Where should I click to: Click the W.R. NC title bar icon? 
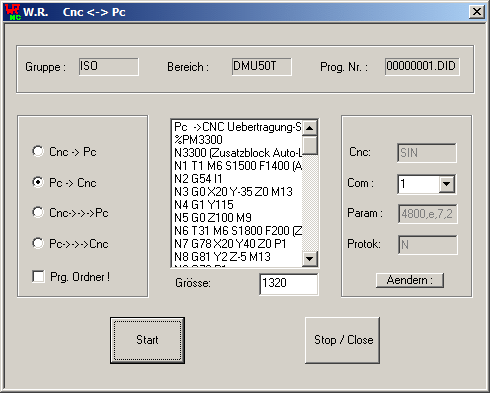point(13,12)
